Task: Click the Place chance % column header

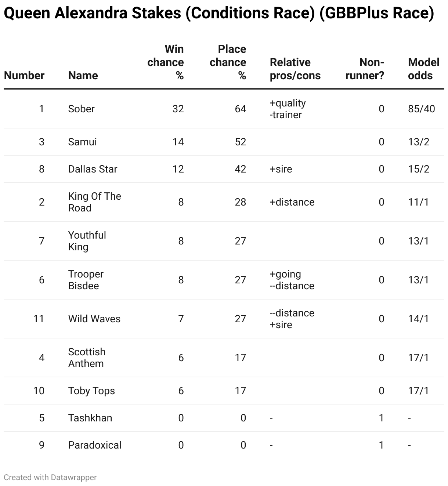Action: (x=228, y=62)
